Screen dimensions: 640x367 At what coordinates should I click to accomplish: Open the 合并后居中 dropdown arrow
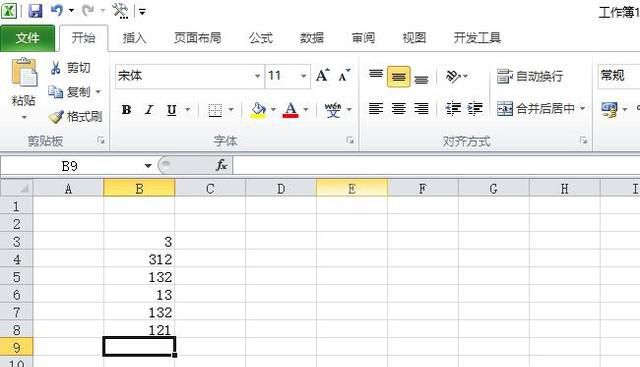tap(582, 109)
